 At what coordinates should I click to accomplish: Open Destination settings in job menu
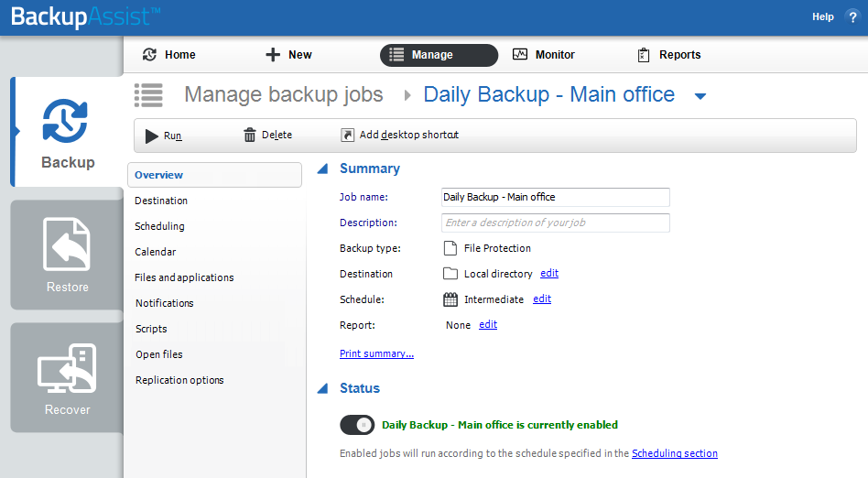pos(161,201)
